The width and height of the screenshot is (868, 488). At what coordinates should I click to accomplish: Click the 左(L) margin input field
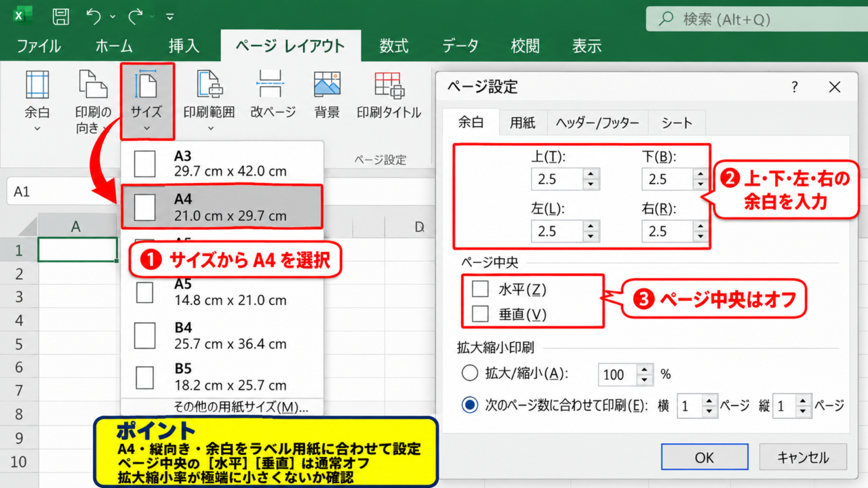tap(557, 231)
